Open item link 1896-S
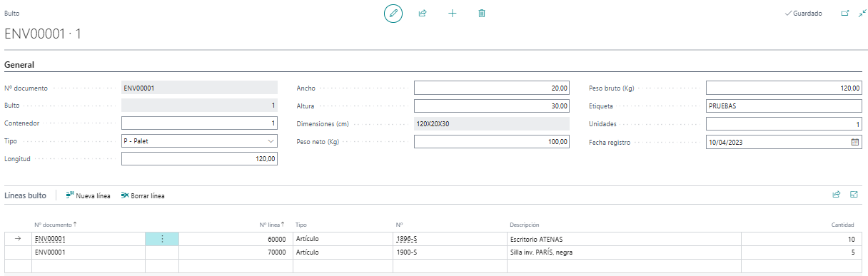Screen dimensions: 868x276 [x=406, y=239]
